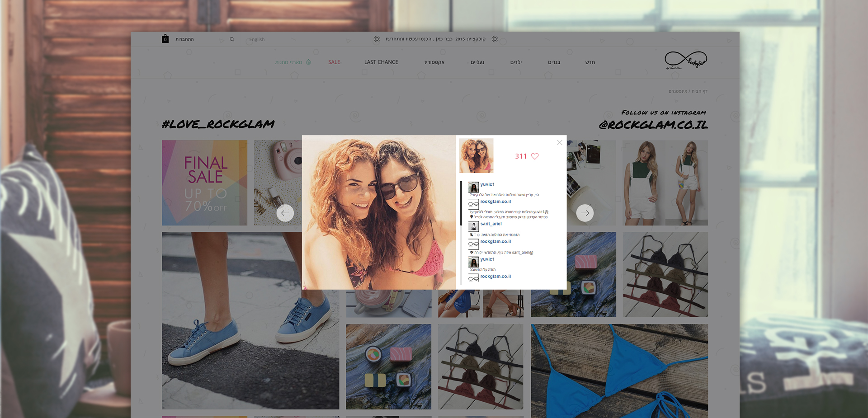Open the מארזי מתנות gift packages link
This screenshot has height=418, width=868.
tap(289, 62)
